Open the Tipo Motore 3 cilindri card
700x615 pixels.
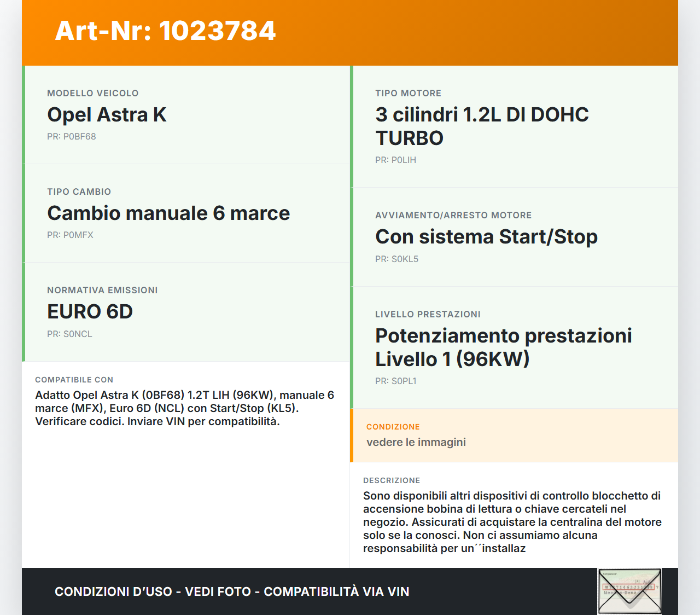482,126
